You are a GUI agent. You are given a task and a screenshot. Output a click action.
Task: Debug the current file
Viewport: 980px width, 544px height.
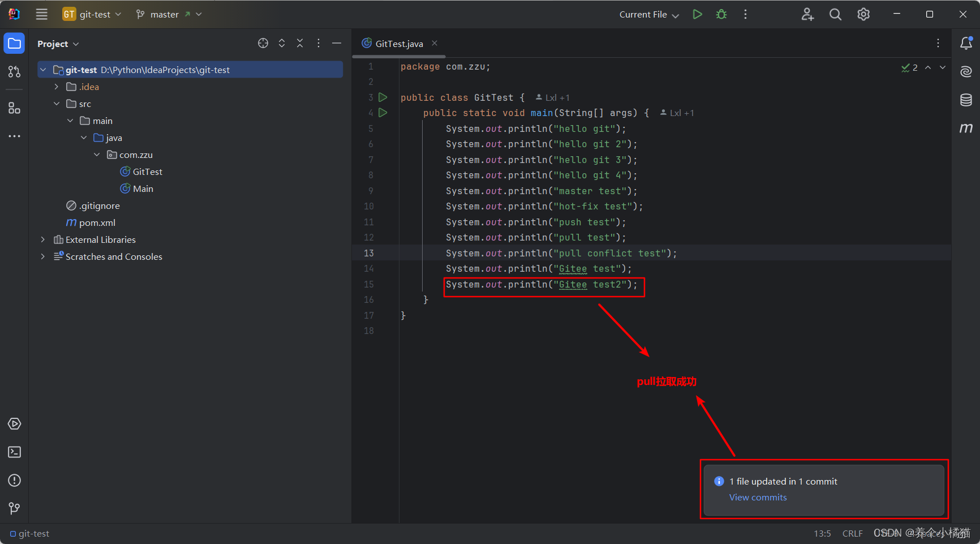721,14
